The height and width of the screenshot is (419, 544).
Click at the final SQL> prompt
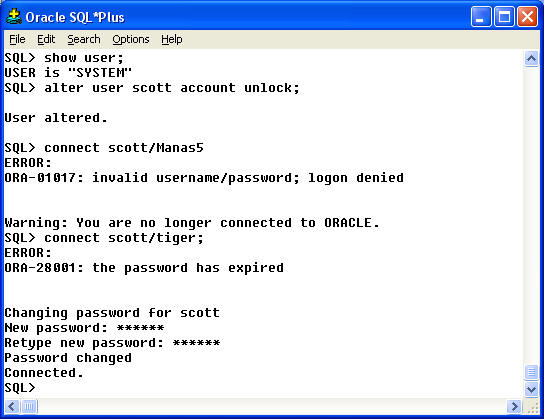pyautogui.click(x=20, y=387)
